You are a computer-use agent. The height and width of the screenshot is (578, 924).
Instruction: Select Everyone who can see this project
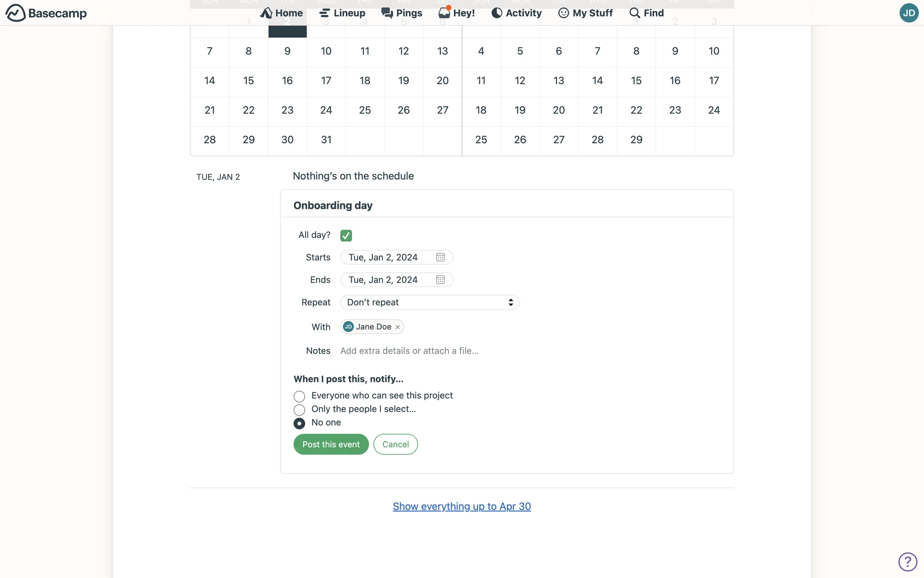click(299, 396)
